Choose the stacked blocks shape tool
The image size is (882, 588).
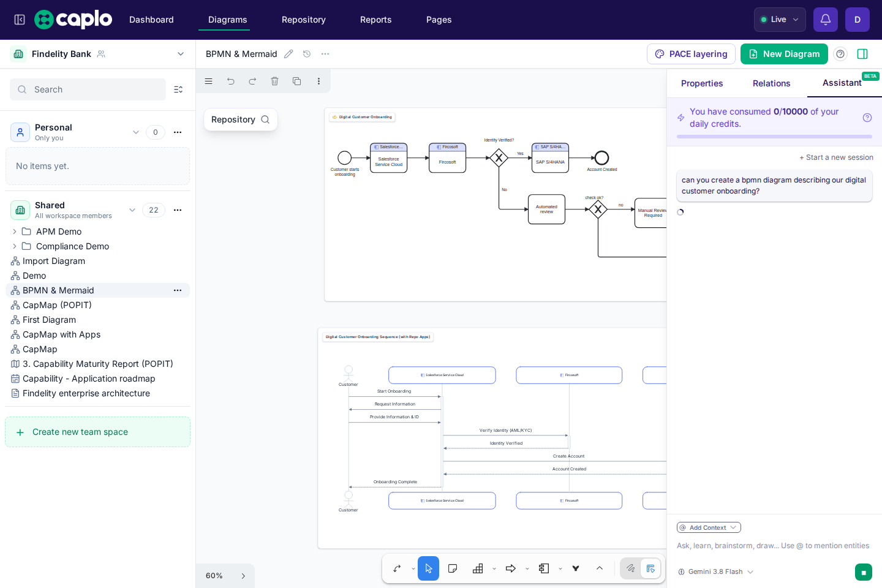point(478,568)
